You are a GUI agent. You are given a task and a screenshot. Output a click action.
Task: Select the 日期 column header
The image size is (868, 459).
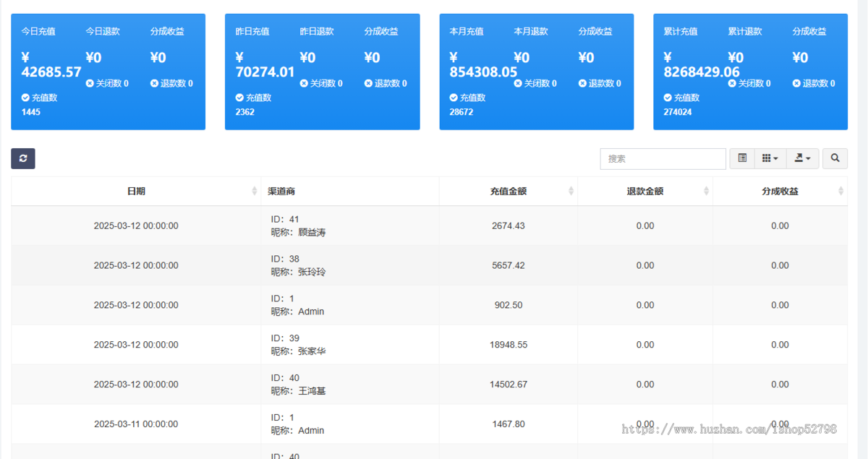[x=136, y=191]
